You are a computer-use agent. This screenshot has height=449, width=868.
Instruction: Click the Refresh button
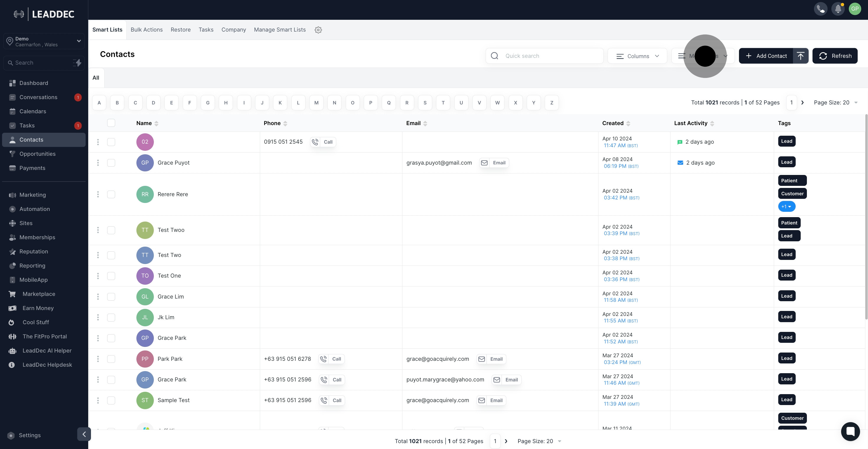click(835, 56)
